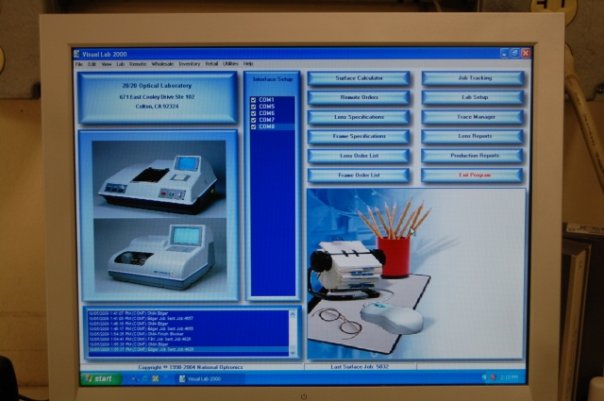Open the Frame Order List
604x401 pixels.
click(359, 175)
